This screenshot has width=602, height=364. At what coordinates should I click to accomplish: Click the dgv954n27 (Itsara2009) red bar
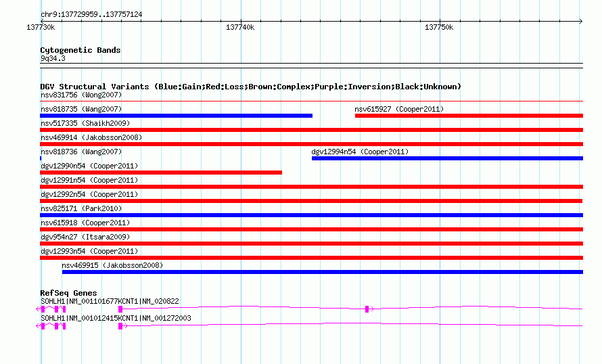point(311,244)
